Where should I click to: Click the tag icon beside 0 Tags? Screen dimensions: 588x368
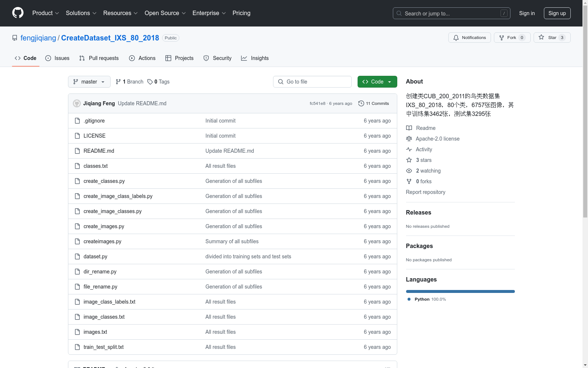tap(150, 82)
